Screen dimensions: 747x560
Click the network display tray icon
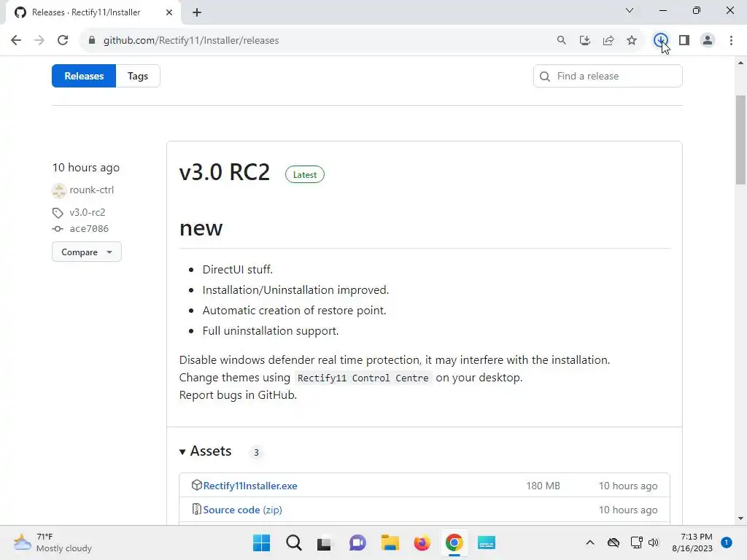point(636,542)
